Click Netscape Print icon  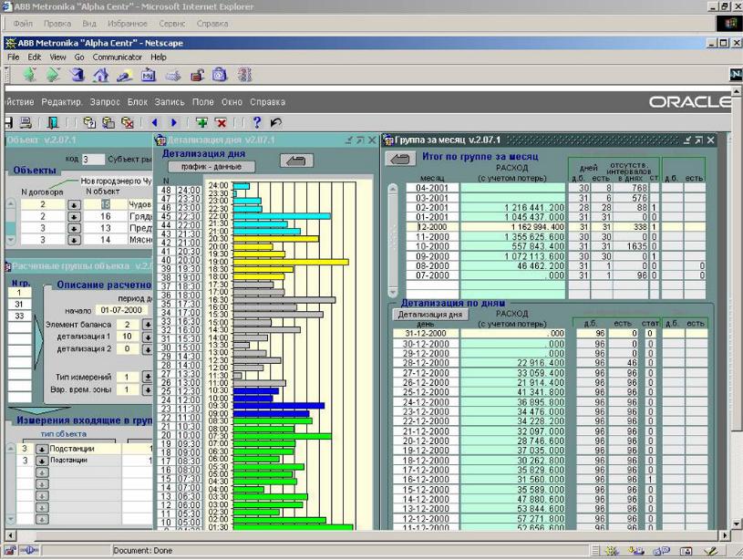click(x=172, y=75)
